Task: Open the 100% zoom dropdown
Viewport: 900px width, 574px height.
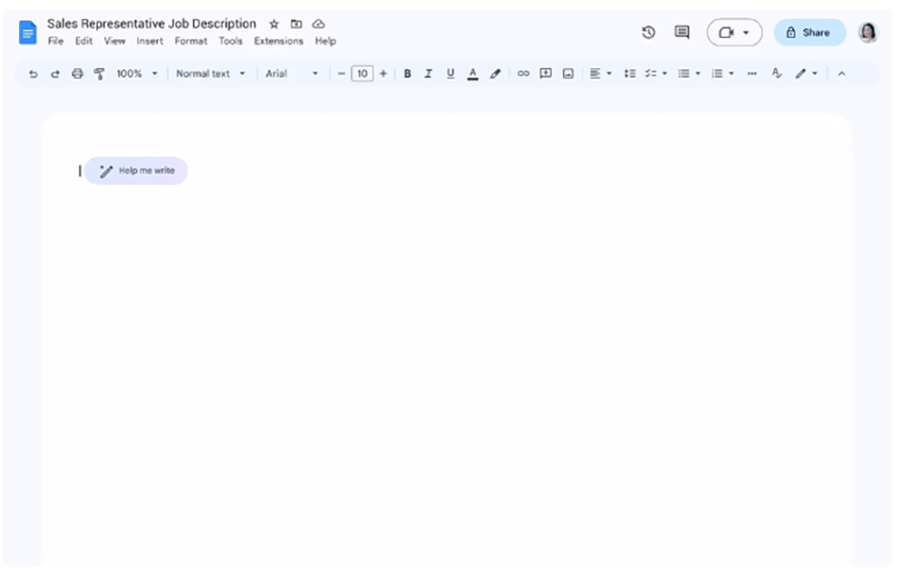Action: [x=137, y=74]
